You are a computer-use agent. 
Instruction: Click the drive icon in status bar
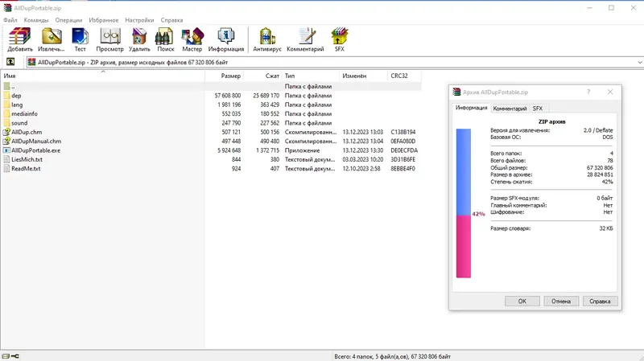click(x=6, y=356)
